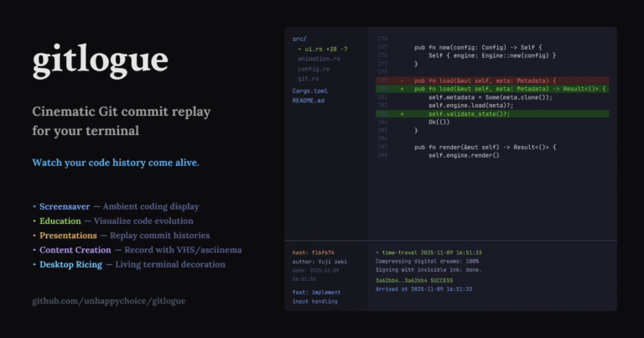The image size is (644, 338).
Task: Select Cargo.toml in the file tree
Action: [x=309, y=90]
